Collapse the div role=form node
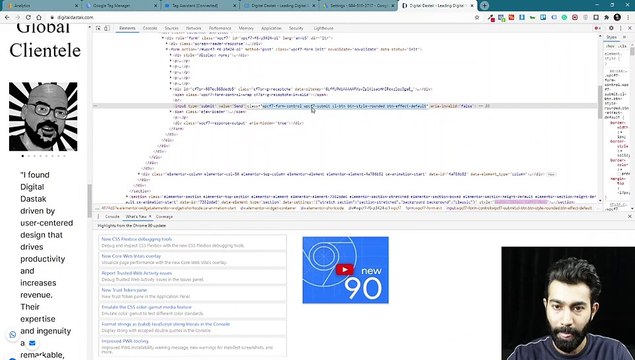 pos(163,38)
